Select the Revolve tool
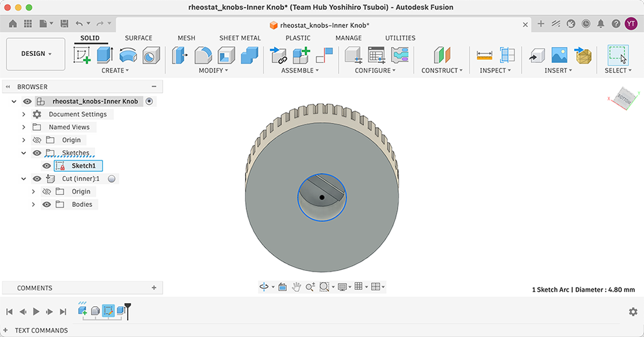644x337 pixels. 128,55
